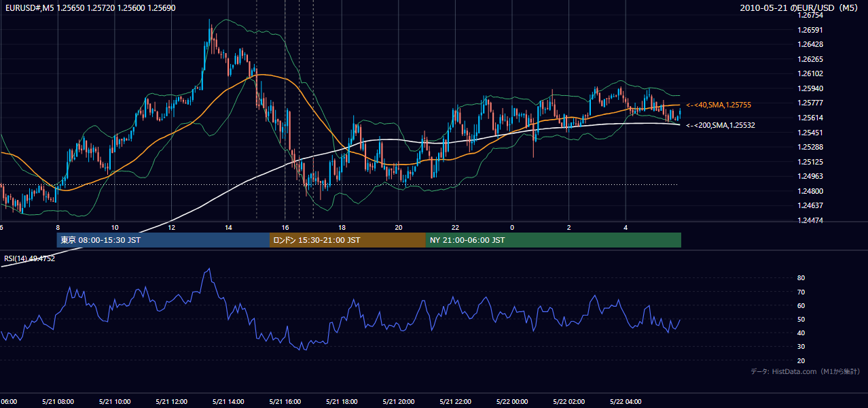
Task: Click hour tick 12 under price chart
Action: pos(172,228)
